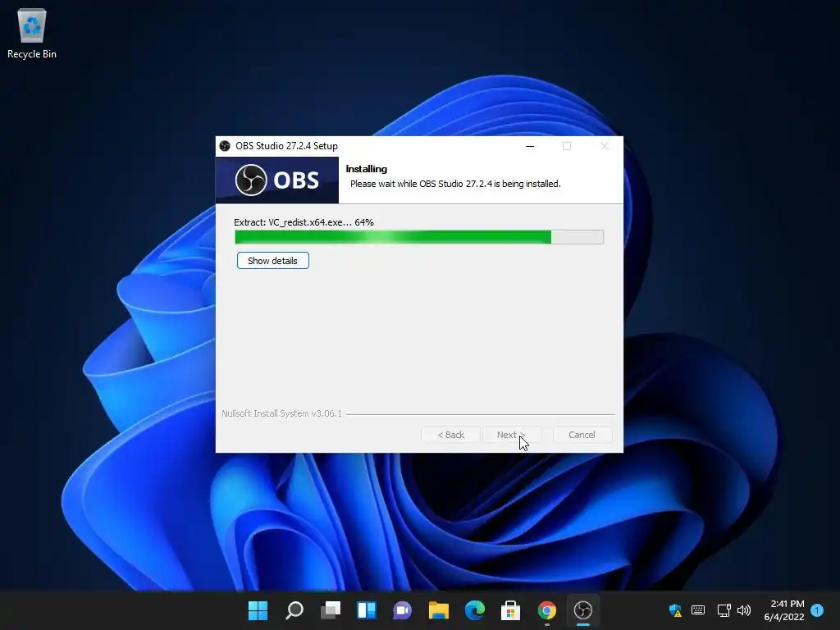This screenshot has width=840, height=630.
Task: Open the Windows Start menu
Action: [258, 610]
